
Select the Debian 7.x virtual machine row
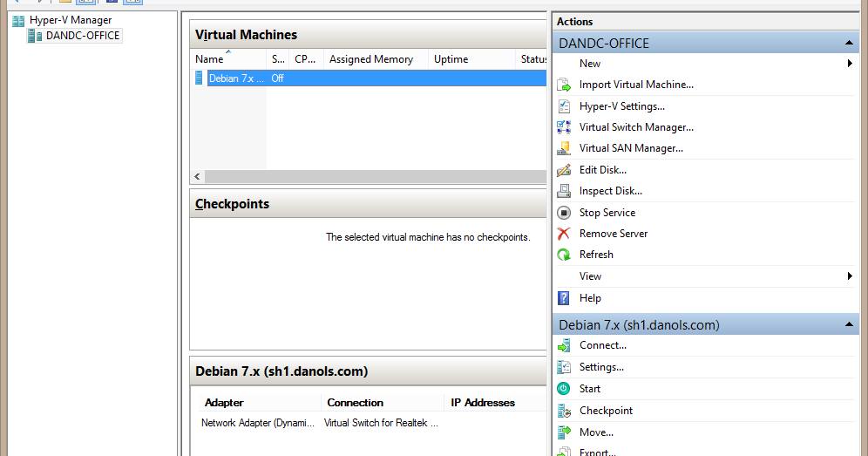376,78
